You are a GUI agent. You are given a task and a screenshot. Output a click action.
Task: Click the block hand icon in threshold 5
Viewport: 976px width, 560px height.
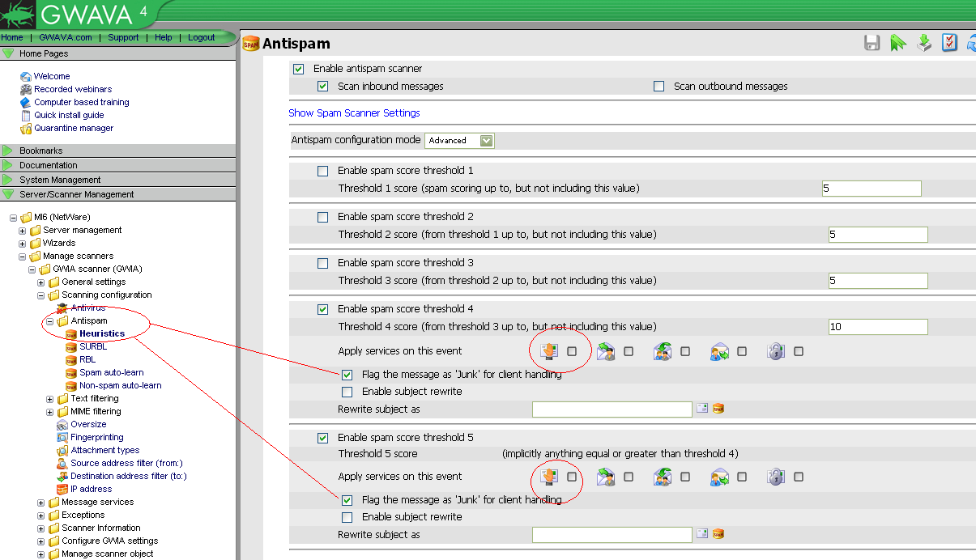click(550, 477)
